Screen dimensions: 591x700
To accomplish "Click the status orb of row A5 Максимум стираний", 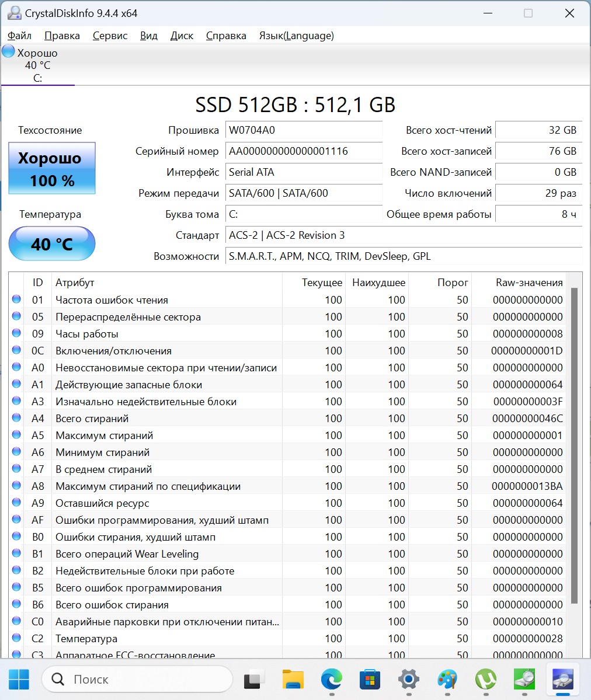I will coord(16,435).
